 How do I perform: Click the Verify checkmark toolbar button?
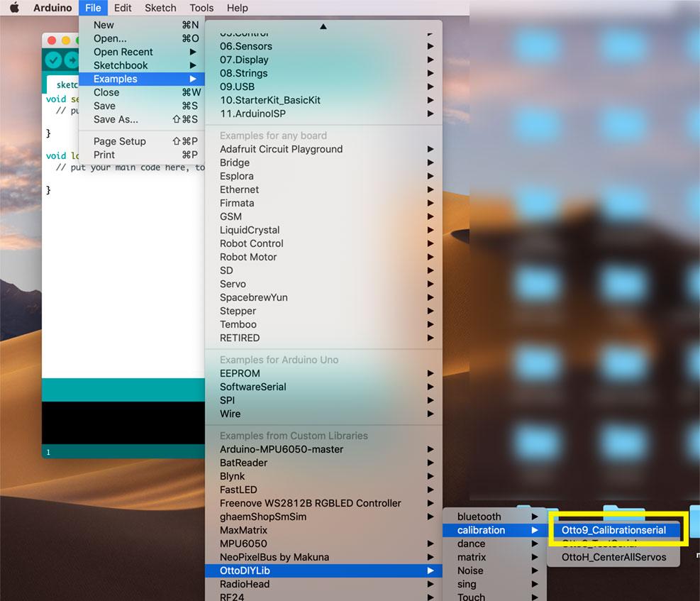pyautogui.click(x=53, y=60)
